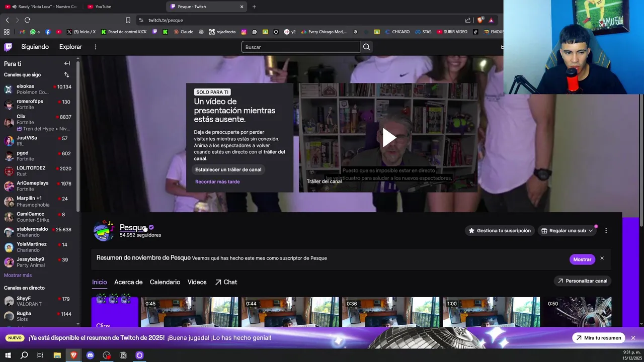
Task: Open browser apps grid icon
Action: click(7, 32)
